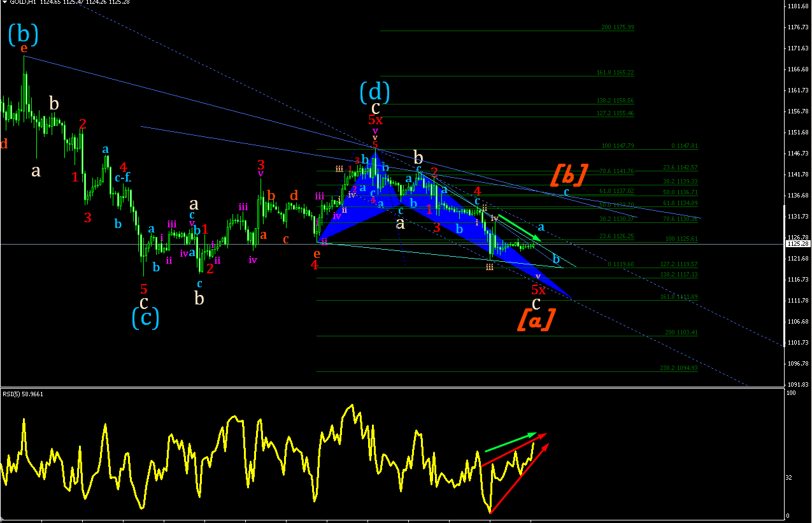Click price scale value 1166.68
This screenshot has height=523, width=812.
click(797, 69)
